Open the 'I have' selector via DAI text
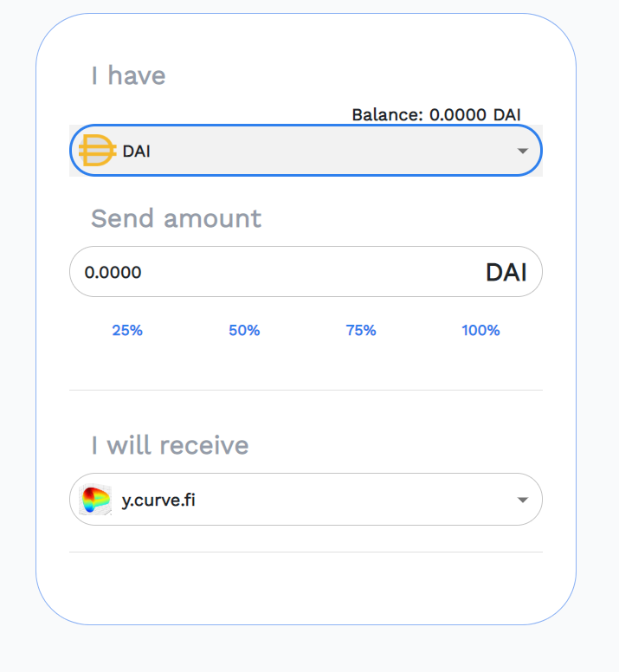 (x=137, y=152)
